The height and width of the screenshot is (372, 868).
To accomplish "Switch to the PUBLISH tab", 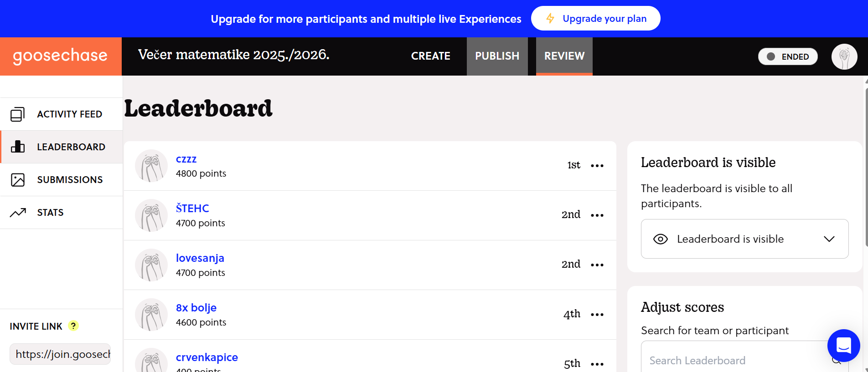I will click(497, 56).
